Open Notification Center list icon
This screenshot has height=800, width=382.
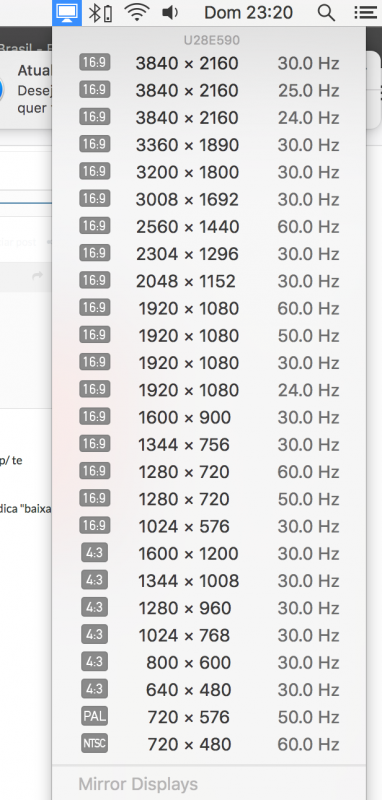point(365,13)
